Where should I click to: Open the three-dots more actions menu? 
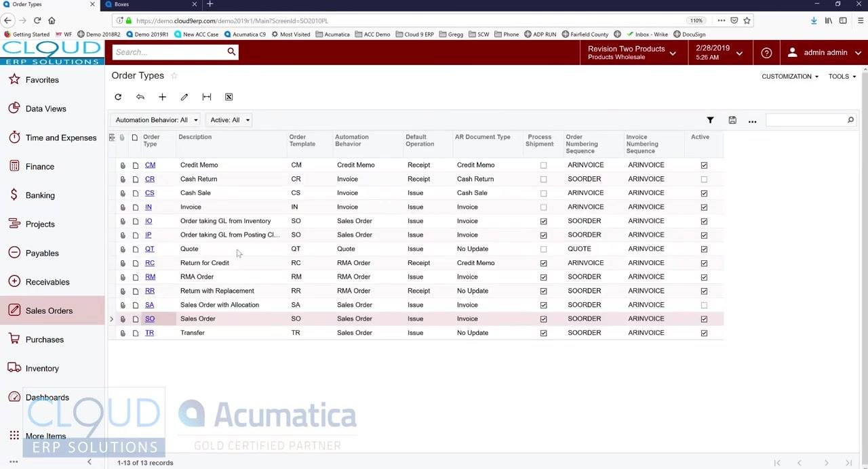[752, 121]
